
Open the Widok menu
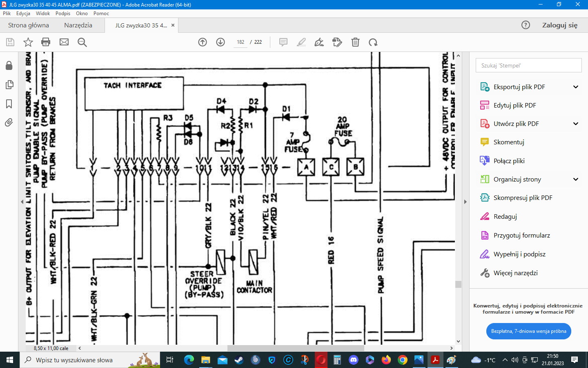(42, 13)
